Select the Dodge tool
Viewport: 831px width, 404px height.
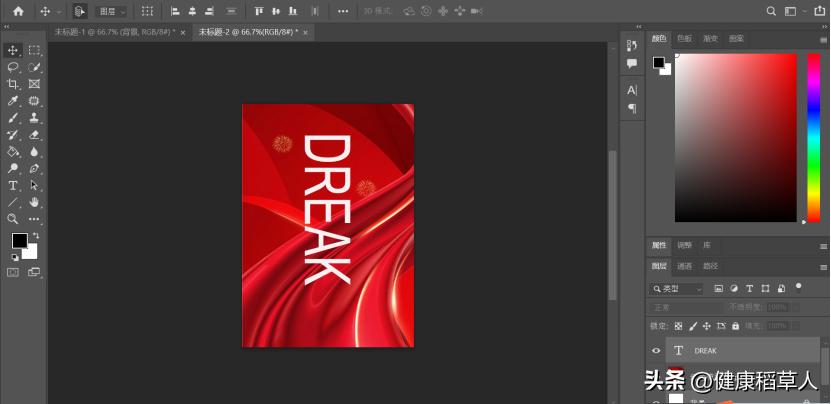(x=13, y=169)
